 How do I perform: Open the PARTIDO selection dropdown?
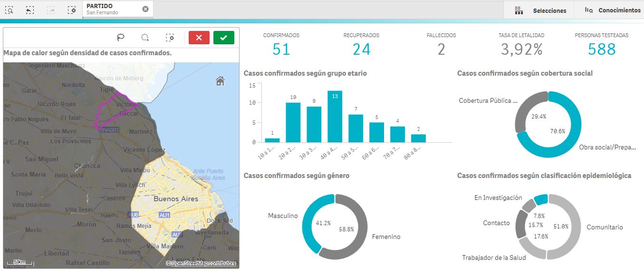tap(112, 9)
